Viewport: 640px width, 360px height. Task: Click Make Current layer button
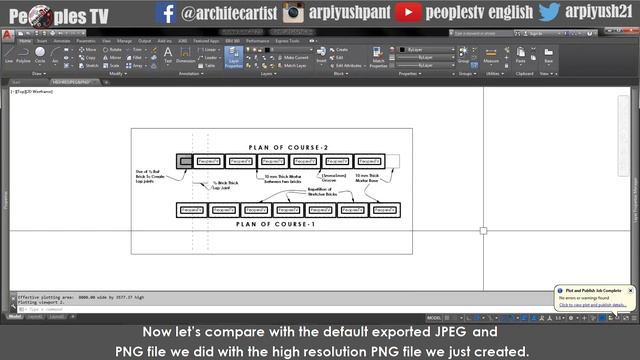tap(293, 58)
